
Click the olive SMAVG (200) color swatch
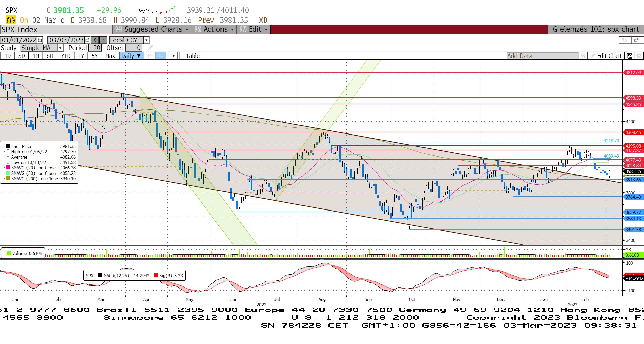8,179
